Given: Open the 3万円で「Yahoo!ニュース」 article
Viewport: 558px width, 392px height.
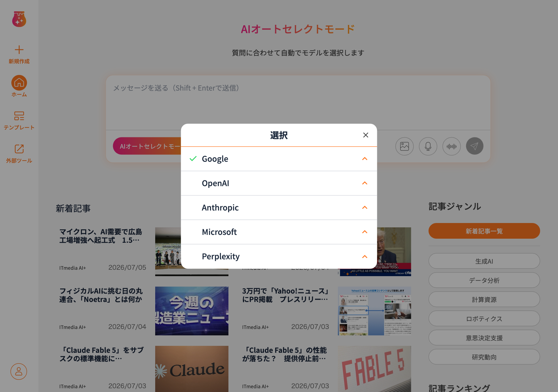Looking at the screenshot, I should [x=285, y=295].
